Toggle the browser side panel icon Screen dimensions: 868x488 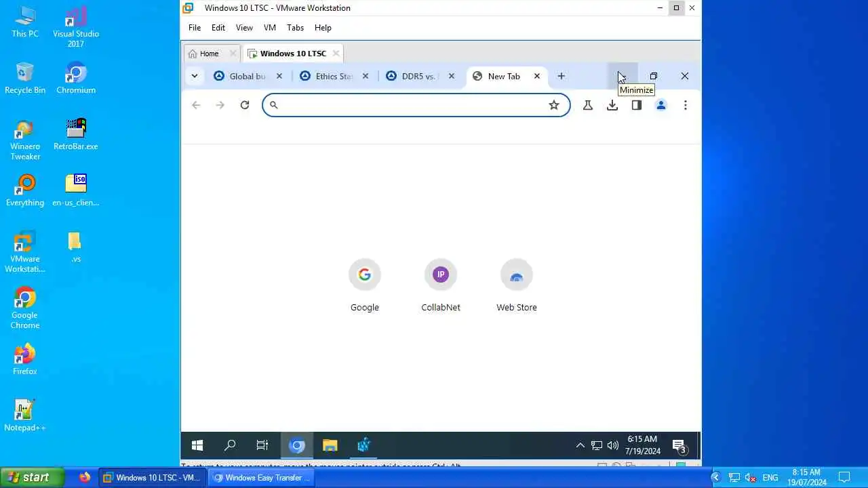coord(636,105)
